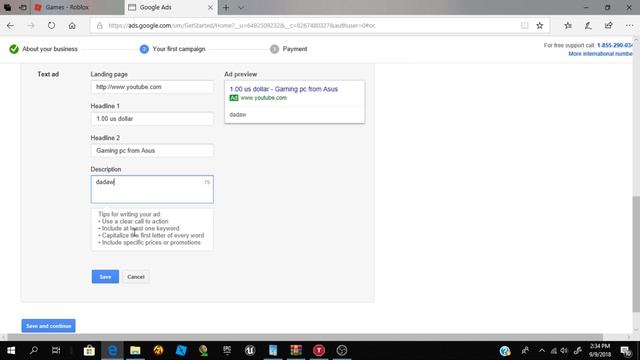Open More international numbers link
The width and height of the screenshot is (640, 360).
pos(600,54)
